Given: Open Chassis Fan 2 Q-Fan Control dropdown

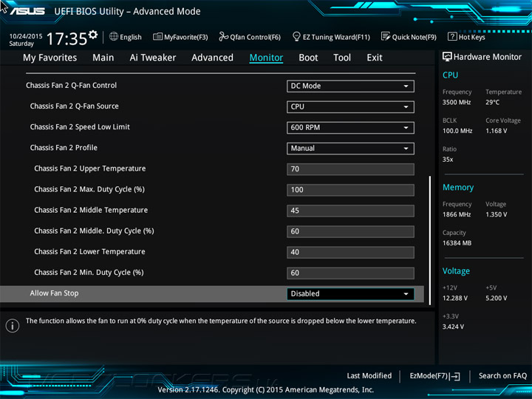Looking at the screenshot, I should (x=350, y=86).
